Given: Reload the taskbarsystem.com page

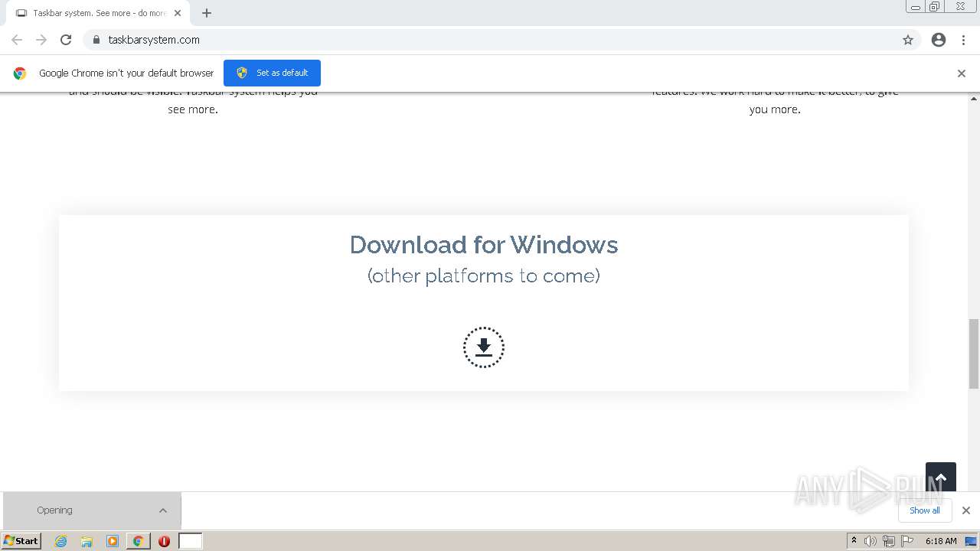Looking at the screenshot, I should pos(66,40).
